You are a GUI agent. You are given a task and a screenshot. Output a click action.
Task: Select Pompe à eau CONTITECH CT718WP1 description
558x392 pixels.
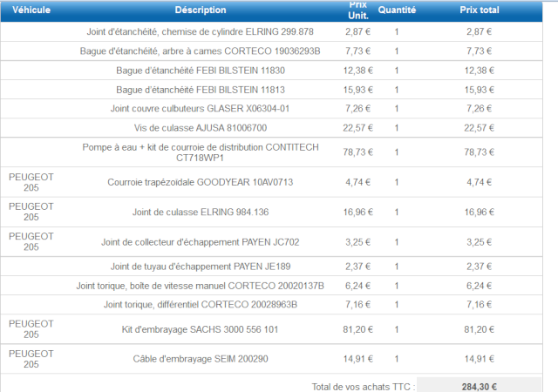[x=201, y=152]
